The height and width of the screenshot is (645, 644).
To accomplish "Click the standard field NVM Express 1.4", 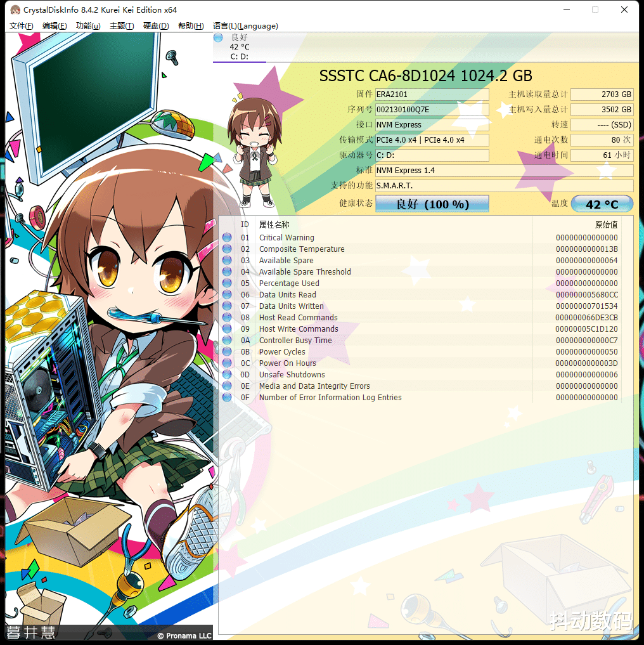I will (504, 171).
